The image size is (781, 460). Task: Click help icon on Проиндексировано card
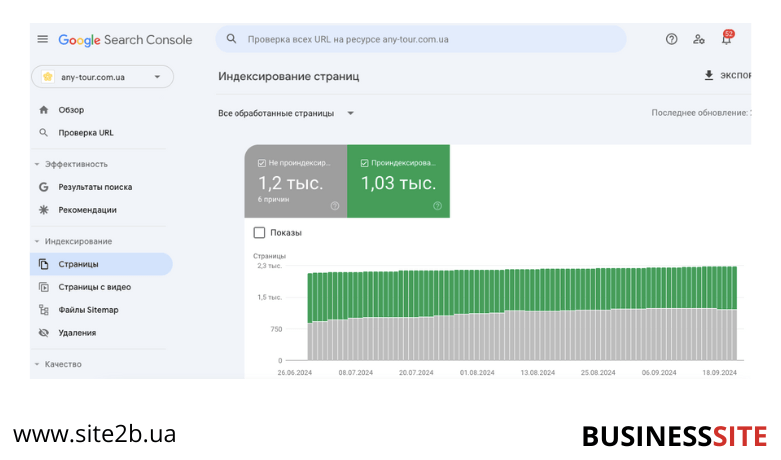click(x=437, y=206)
